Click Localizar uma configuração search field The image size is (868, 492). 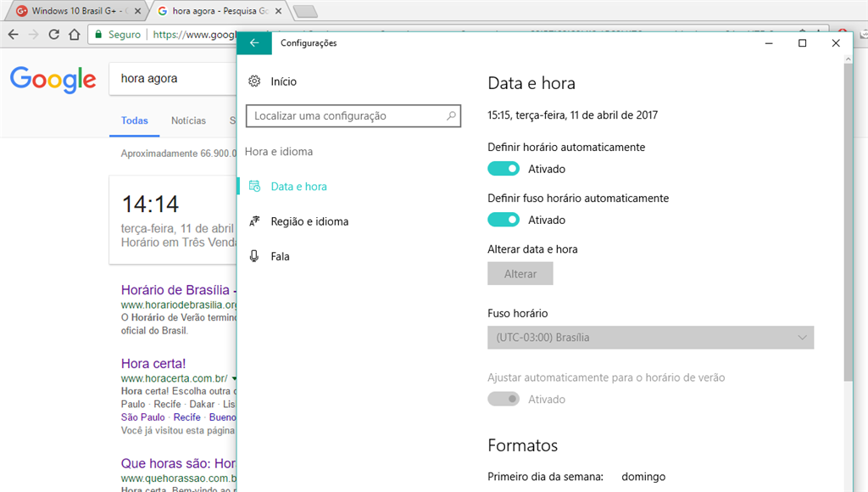coord(353,116)
